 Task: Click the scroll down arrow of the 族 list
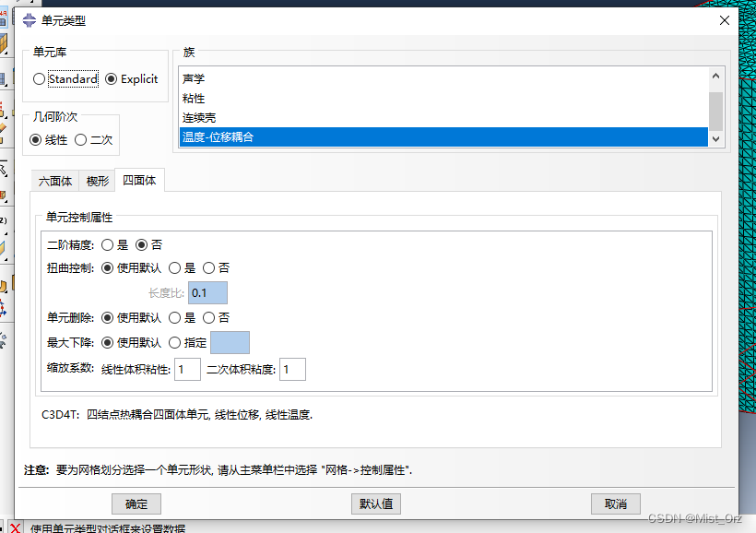click(715, 137)
